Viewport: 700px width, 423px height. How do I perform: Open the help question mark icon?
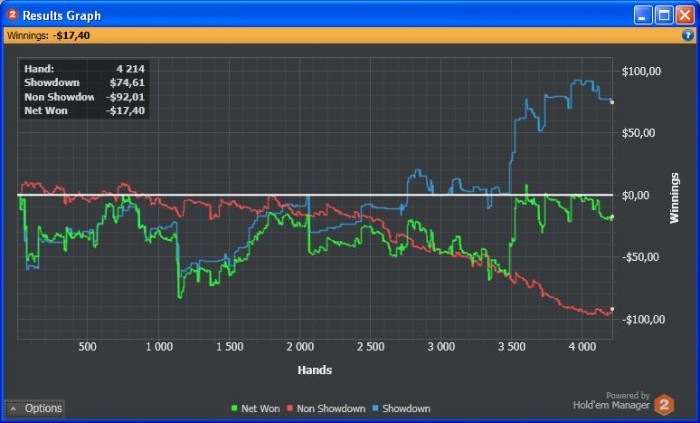click(688, 35)
